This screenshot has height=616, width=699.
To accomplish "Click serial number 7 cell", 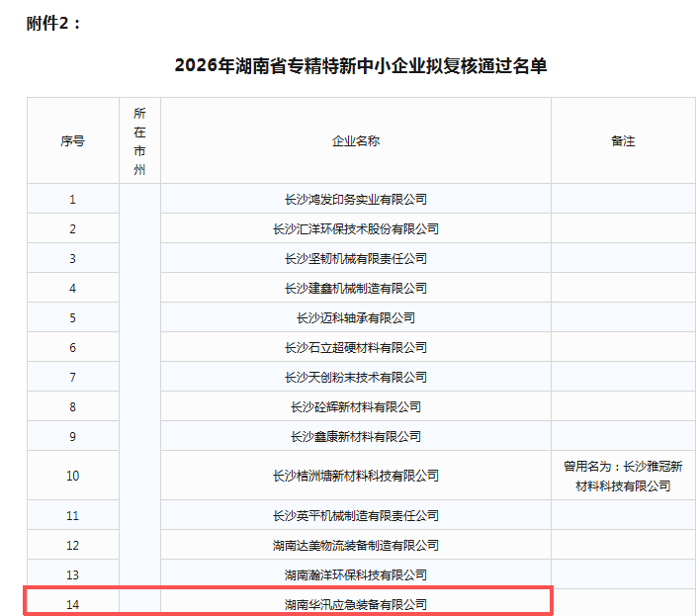I will point(72,377).
